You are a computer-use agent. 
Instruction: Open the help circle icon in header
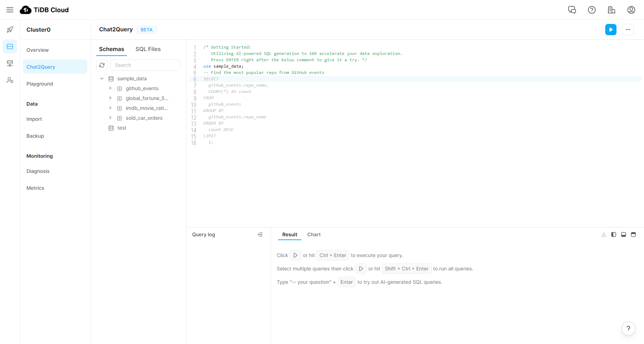[592, 10]
